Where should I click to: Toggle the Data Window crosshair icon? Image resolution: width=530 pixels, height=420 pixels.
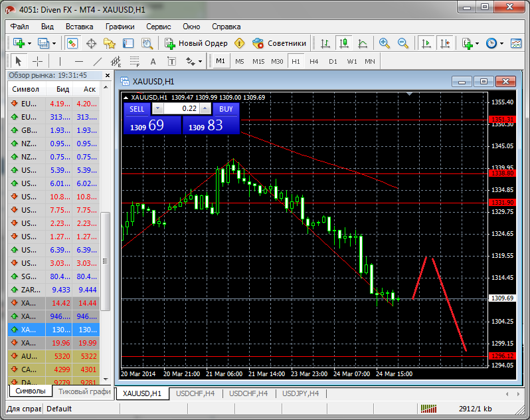coord(91,43)
